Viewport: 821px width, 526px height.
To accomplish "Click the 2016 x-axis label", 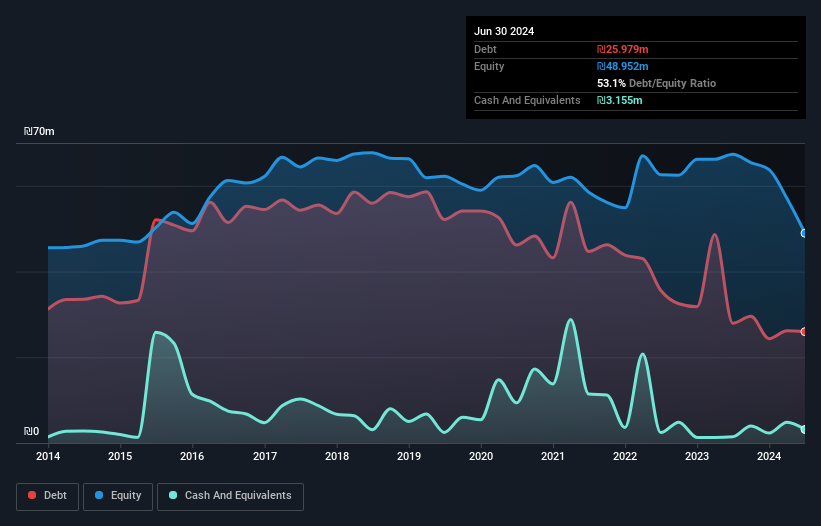I will pos(192,456).
